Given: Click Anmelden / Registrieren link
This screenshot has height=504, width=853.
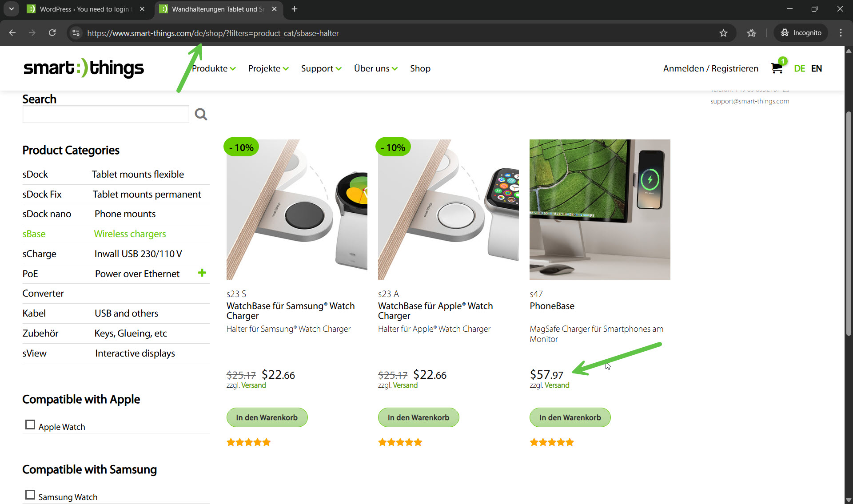Looking at the screenshot, I should click(711, 68).
